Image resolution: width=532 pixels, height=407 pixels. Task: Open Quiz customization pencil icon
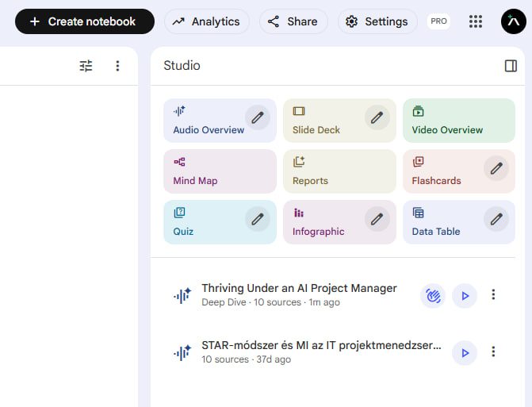tap(257, 219)
